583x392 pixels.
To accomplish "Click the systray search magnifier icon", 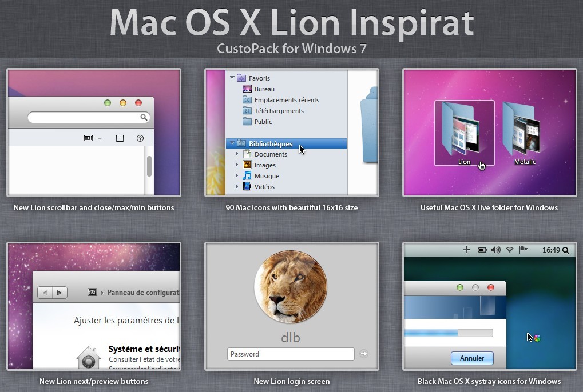I will 565,250.
